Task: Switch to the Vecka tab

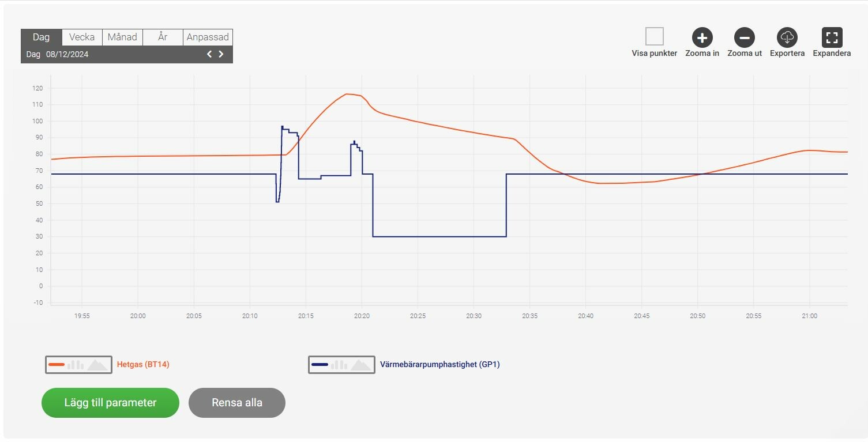Action: (x=82, y=37)
